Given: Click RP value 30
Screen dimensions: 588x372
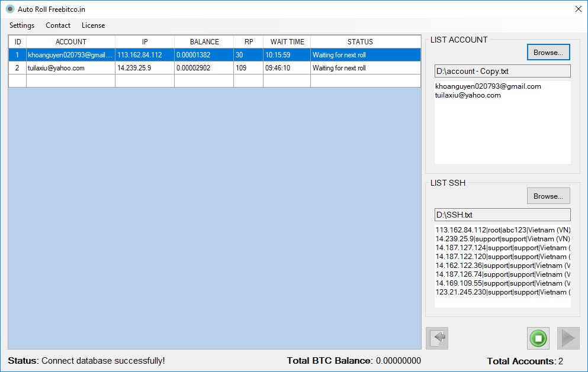Looking at the screenshot, I should (249, 55).
